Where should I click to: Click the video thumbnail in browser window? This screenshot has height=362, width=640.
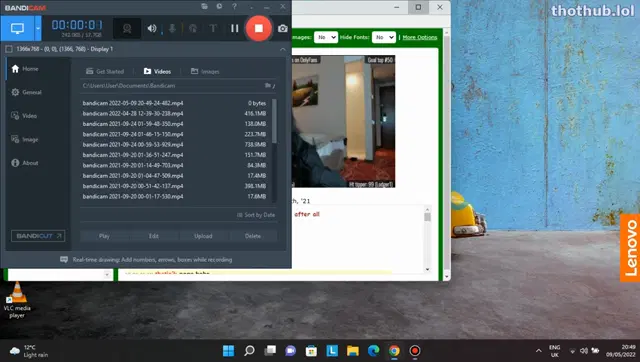pos(343,122)
